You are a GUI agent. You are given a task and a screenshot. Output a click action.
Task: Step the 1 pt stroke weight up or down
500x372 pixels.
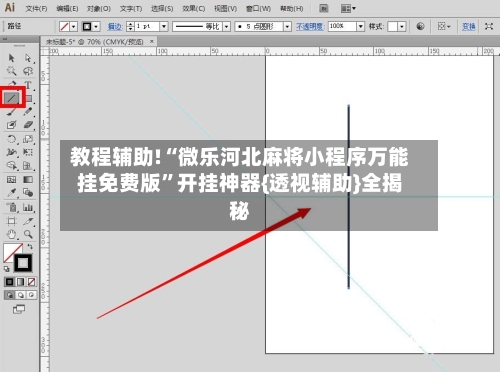pos(130,26)
